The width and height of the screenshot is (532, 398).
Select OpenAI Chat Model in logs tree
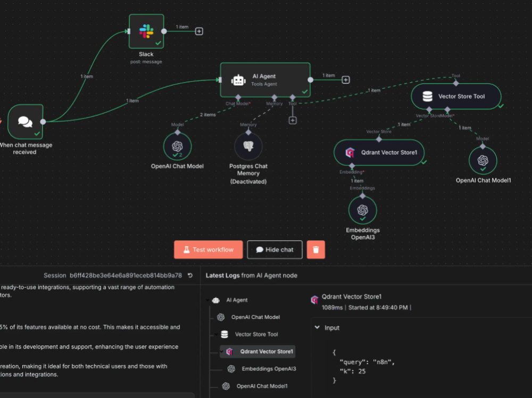click(255, 317)
